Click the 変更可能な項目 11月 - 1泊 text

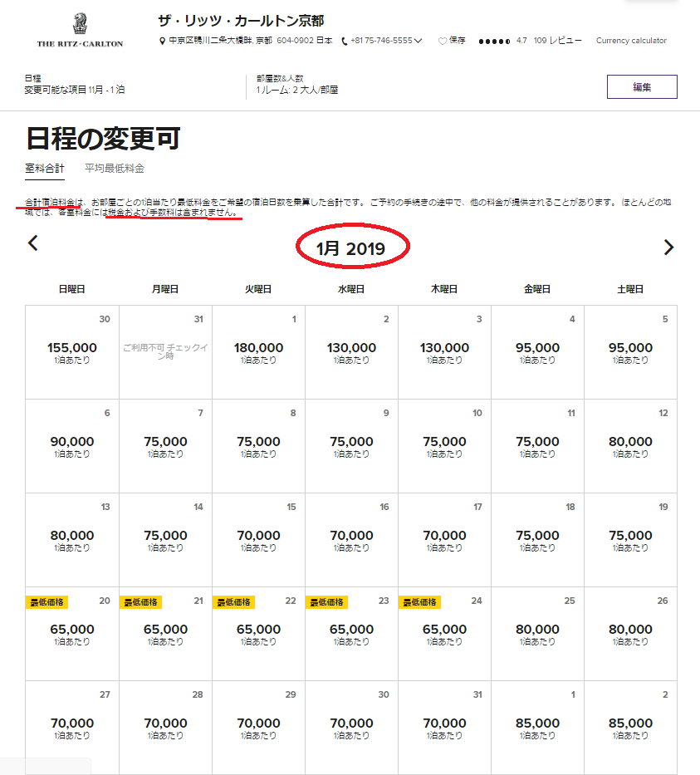[x=75, y=90]
